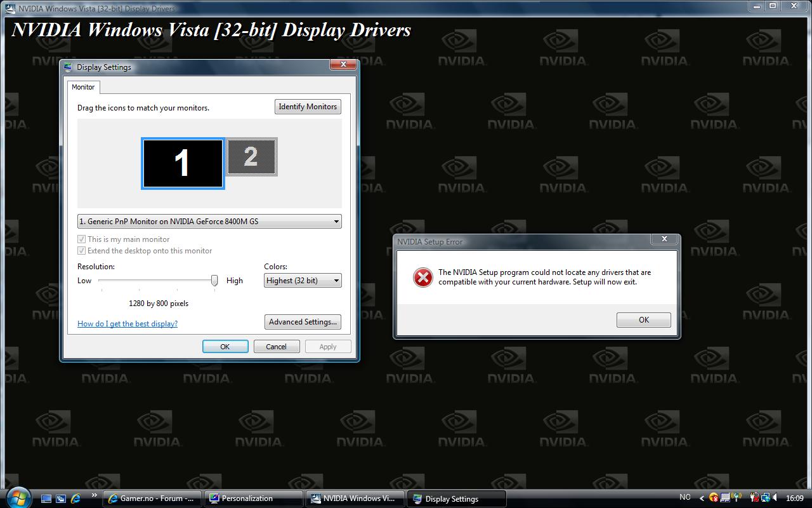Image resolution: width=812 pixels, height=508 pixels.
Task: Click Advanced Settings button
Action: tap(303, 322)
